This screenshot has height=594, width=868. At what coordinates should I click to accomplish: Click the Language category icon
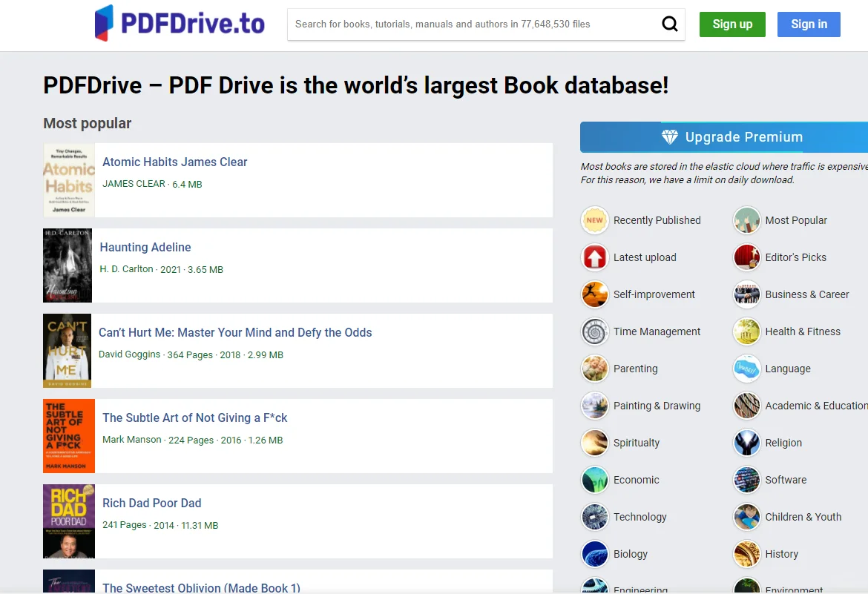747,369
